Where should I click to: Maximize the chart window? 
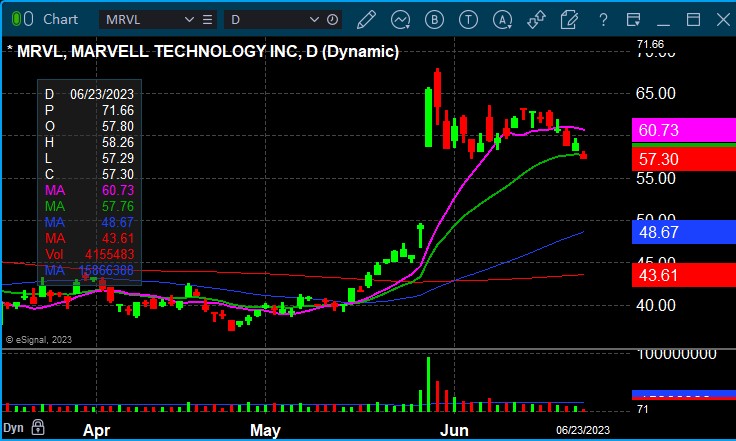(x=693, y=19)
